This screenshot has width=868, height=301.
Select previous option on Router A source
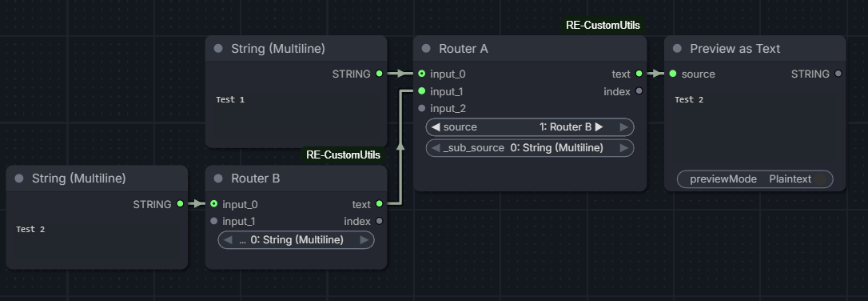point(435,127)
